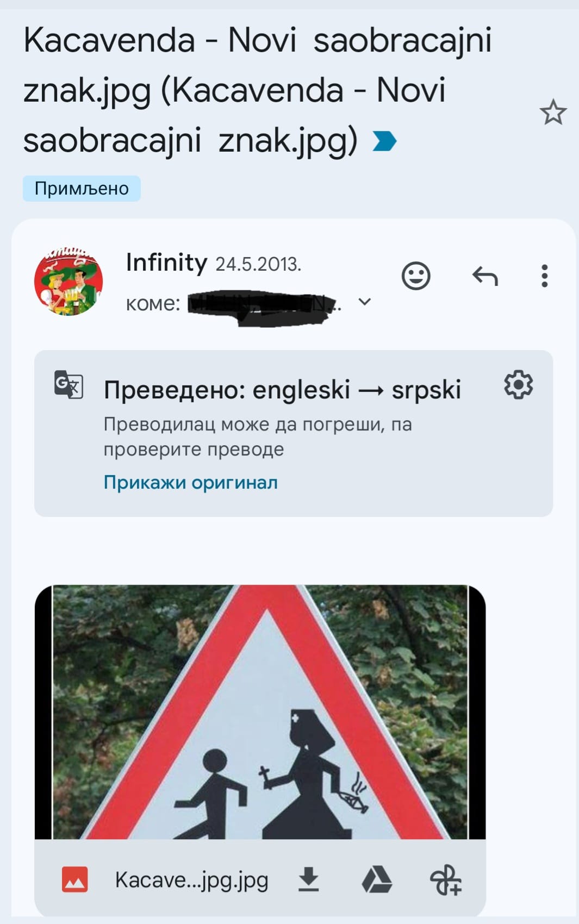The width and height of the screenshot is (579, 924).
Task: Open the three-dot more options menu
Action: (x=544, y=276)
